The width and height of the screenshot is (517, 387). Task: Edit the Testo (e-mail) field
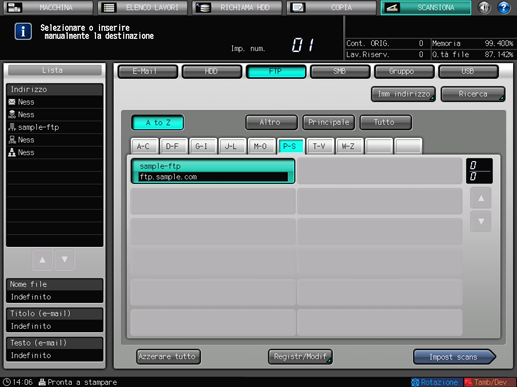click(x=54, y=349)
